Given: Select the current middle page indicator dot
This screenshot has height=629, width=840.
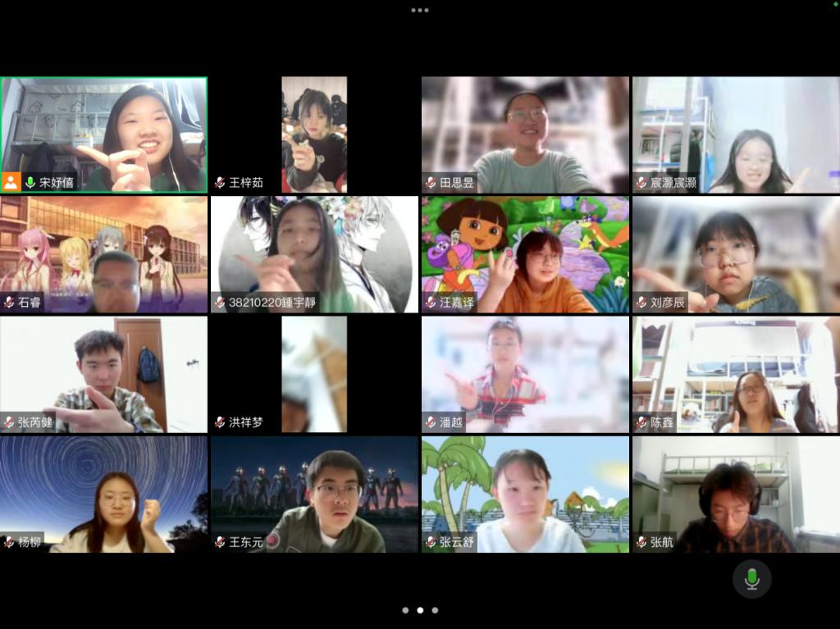Looking at the screenshot, I should (x=420, y=610).
